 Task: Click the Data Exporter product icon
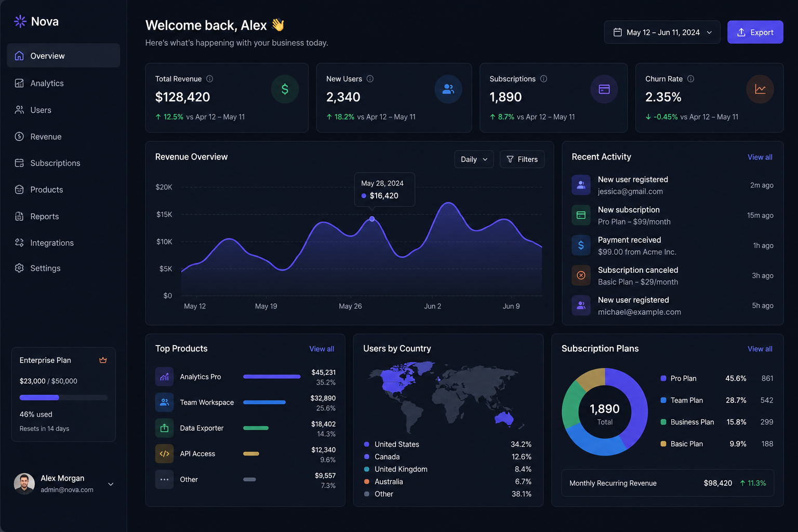click(x=164, y=428)
